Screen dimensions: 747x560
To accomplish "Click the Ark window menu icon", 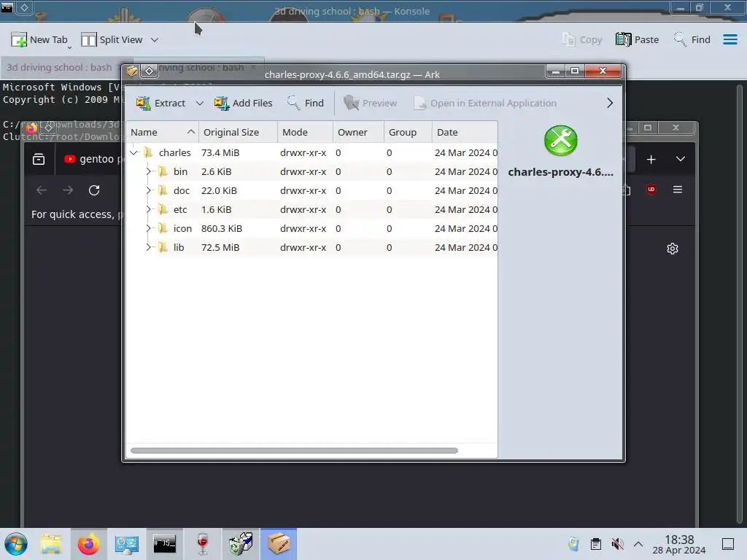I will point(133,71).
